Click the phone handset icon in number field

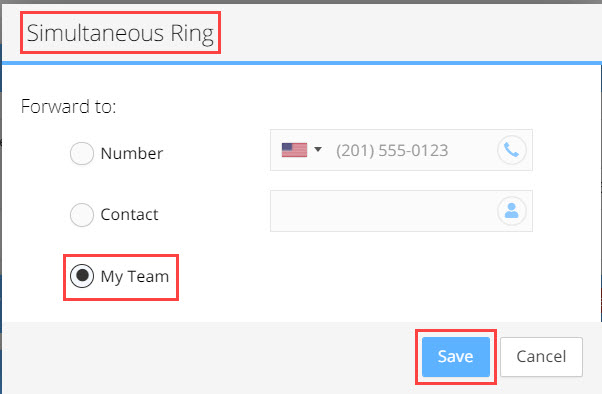coord(511,150)
